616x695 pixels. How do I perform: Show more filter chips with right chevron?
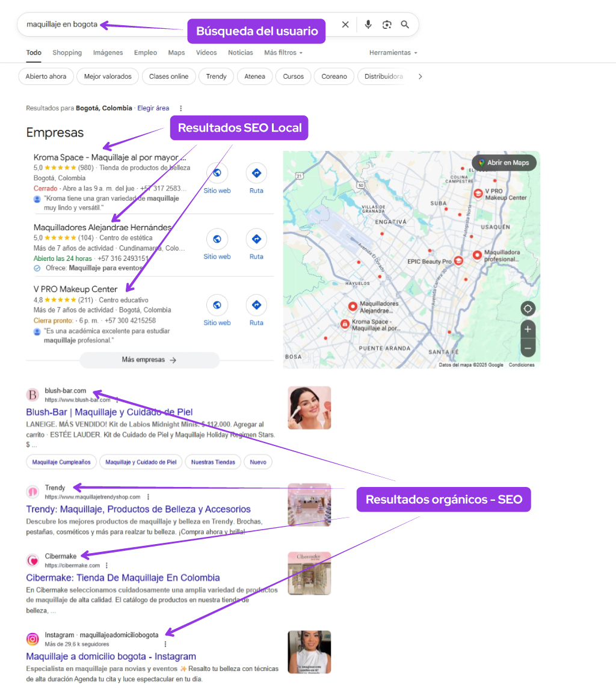point(420,77)
